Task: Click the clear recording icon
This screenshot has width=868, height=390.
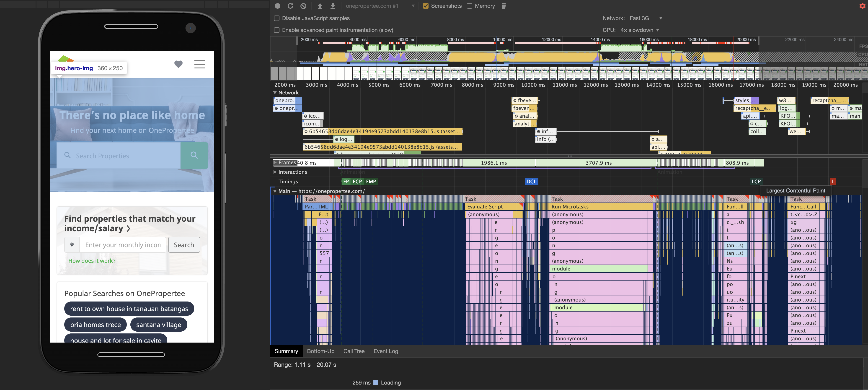Action: (303, 6)
